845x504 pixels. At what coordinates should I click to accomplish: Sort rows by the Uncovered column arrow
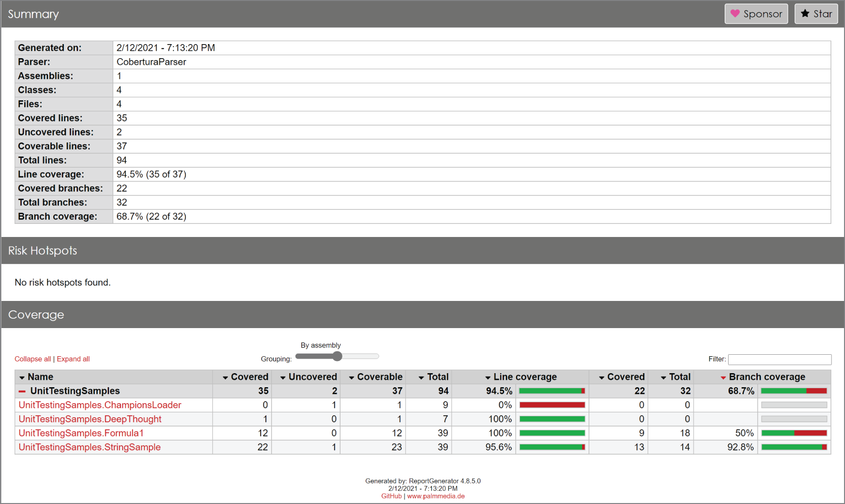[282, 377]
